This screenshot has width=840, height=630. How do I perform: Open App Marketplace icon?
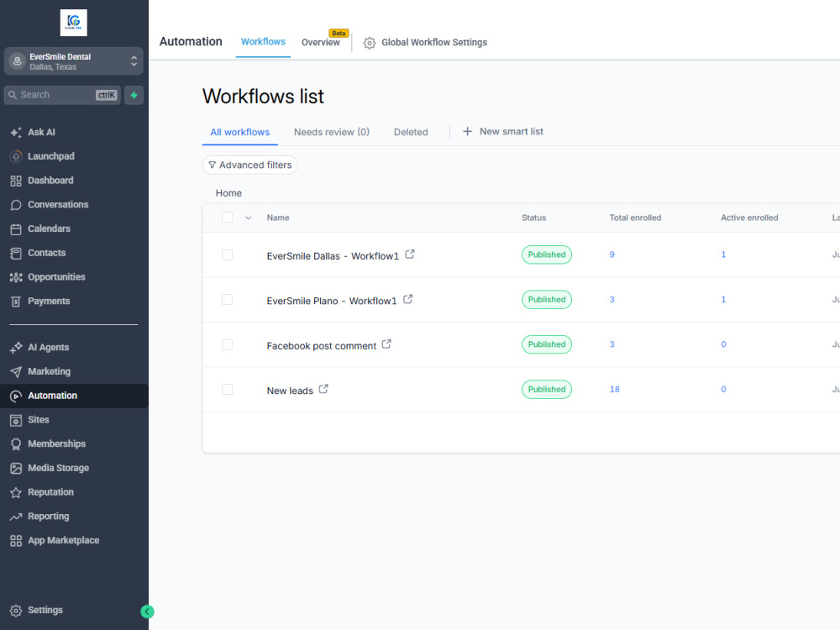tap(16, 540)
